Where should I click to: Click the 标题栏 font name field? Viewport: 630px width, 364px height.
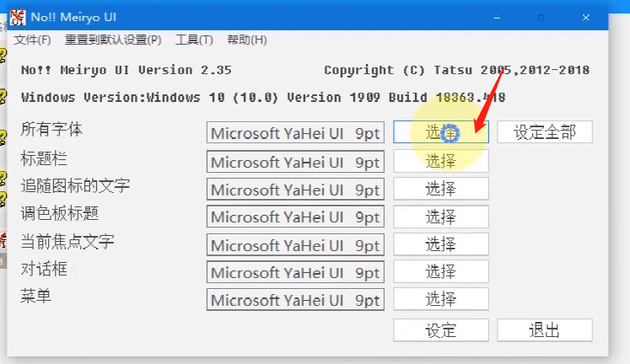(x=295, y=162)
